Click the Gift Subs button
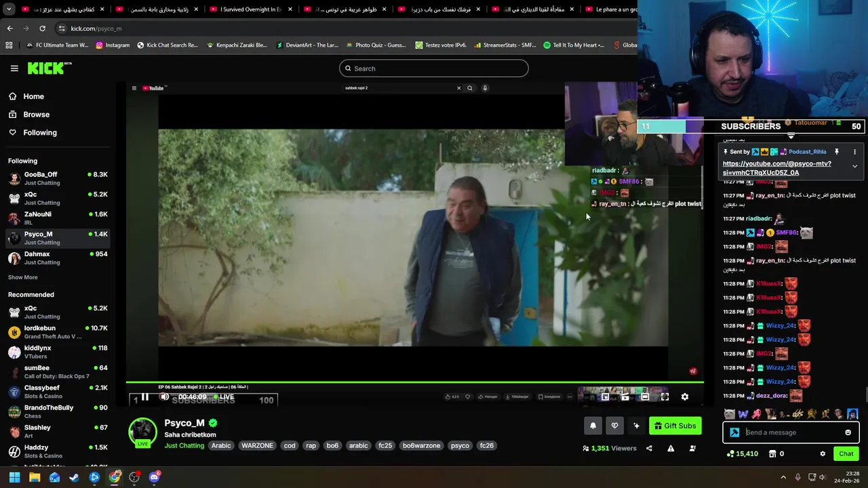This screenshot has height=488, width=868. (x=675, y=426)
